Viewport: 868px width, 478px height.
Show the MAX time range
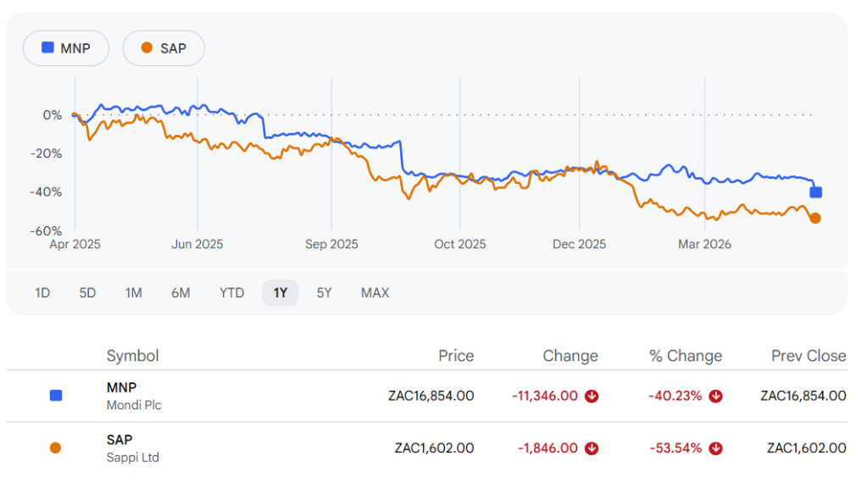[375, 292]
